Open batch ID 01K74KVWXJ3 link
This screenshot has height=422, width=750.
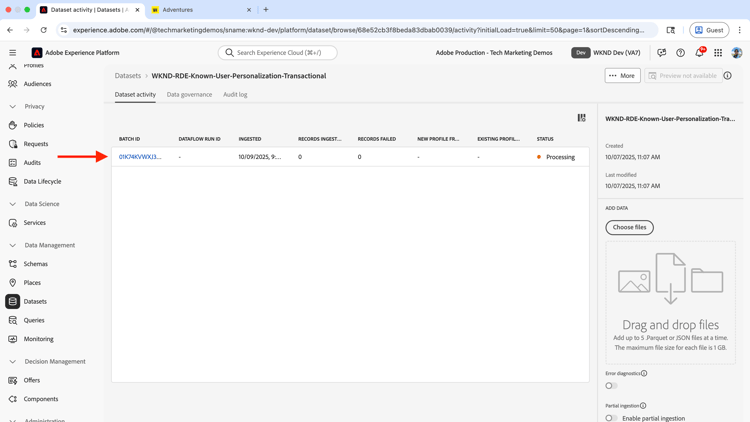(140, 157)
